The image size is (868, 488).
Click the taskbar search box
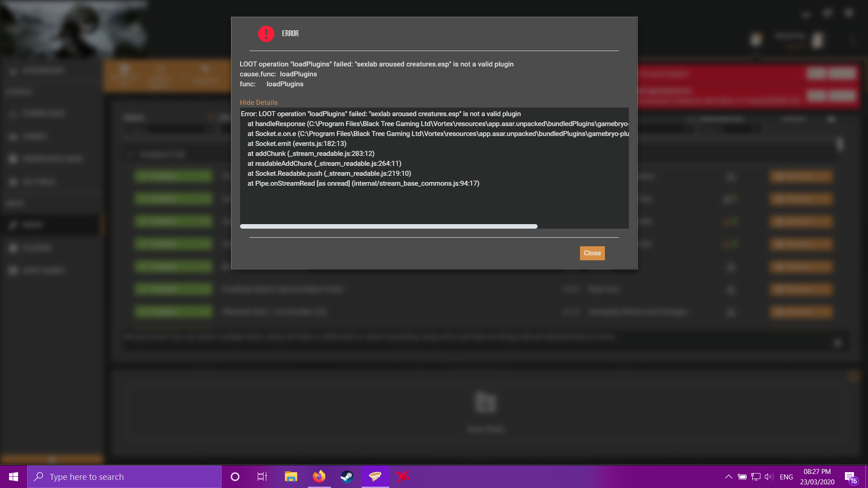click(124, 477)
